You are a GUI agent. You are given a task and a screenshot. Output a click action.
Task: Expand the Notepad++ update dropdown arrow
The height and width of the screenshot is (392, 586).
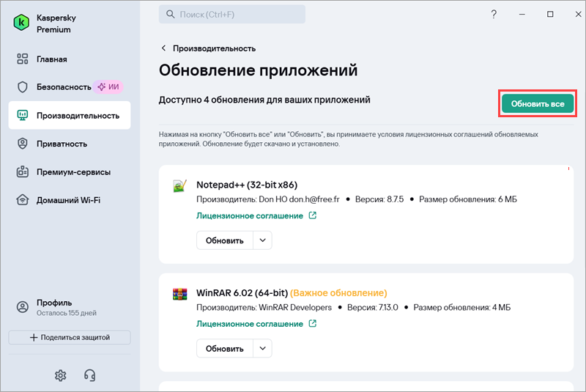click(263, 240)
